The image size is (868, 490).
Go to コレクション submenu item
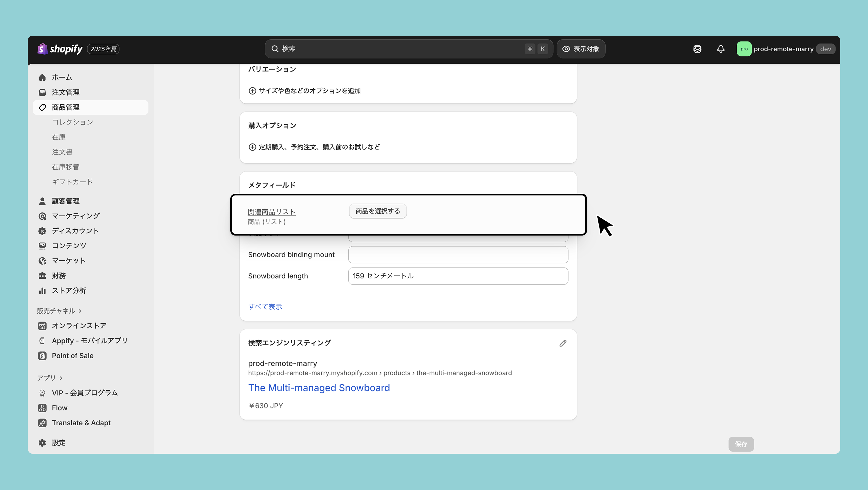pyautogui.click(x=72, y=122)
